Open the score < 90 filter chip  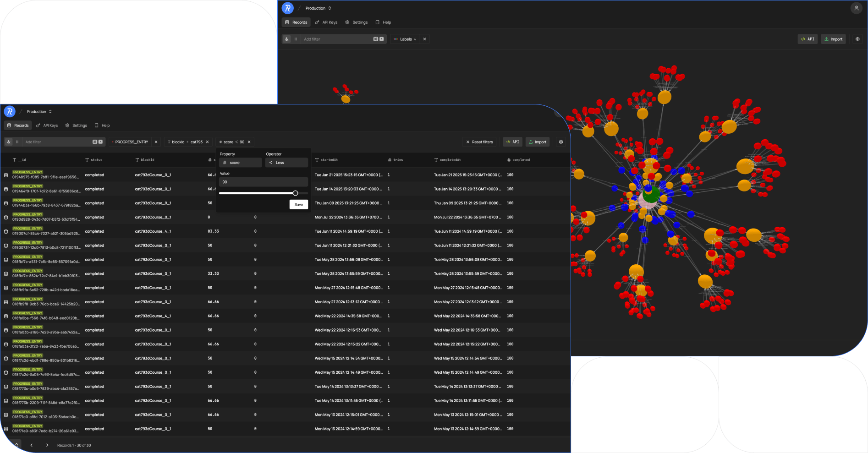(x=234, y=142)
